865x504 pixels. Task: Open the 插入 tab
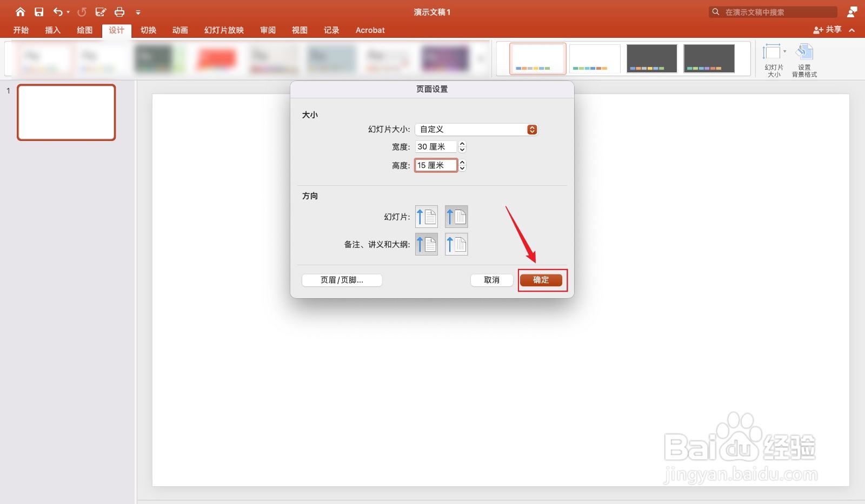[x=52, y=30]
